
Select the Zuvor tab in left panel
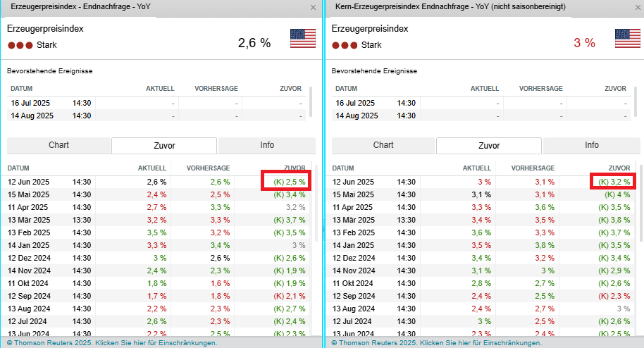point(164,145)
